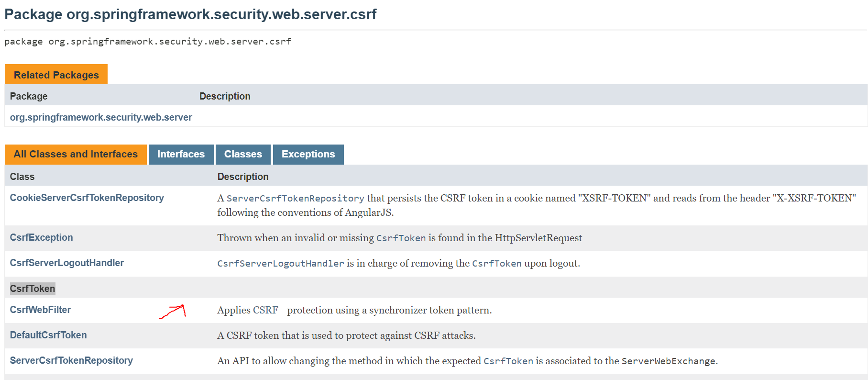Open the CsrfWebFilter class link
The height and width of the screenshot is (380, 868).
pos(40,310)
